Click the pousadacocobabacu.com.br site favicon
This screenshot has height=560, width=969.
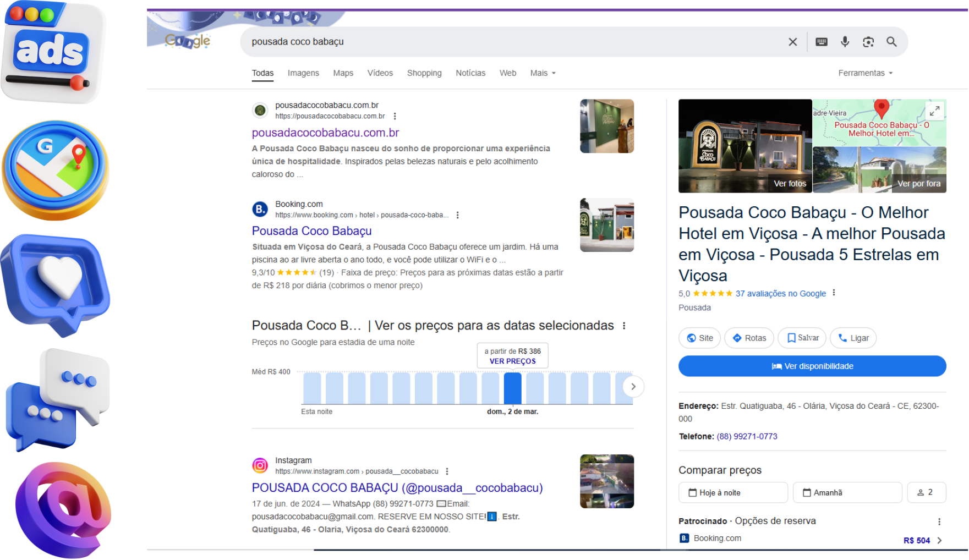click(260, 110)
